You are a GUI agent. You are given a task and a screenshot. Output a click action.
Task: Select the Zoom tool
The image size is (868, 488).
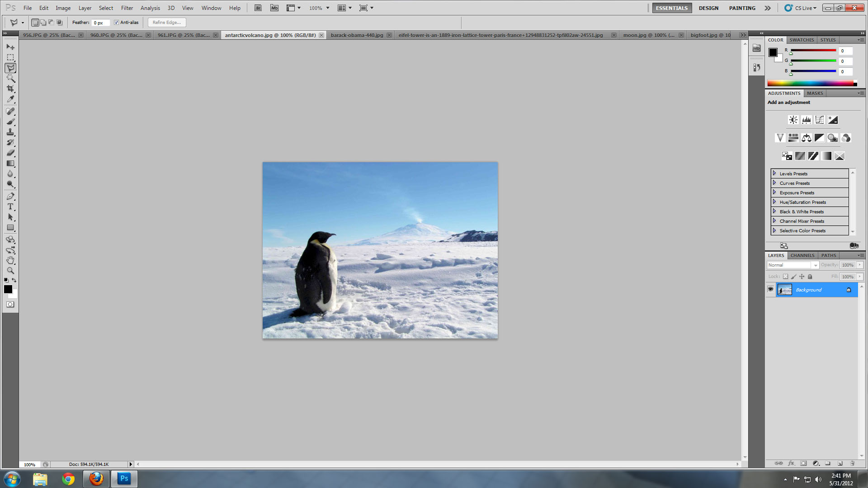coord(10,271)
